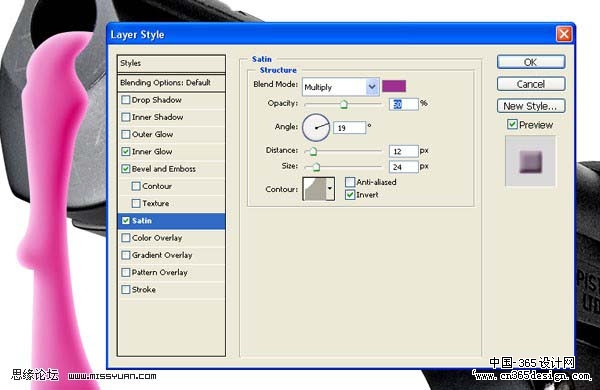Screen dimensions: 600x390
Task: Focus the Size value field
Action: click(x=404, y=167)
